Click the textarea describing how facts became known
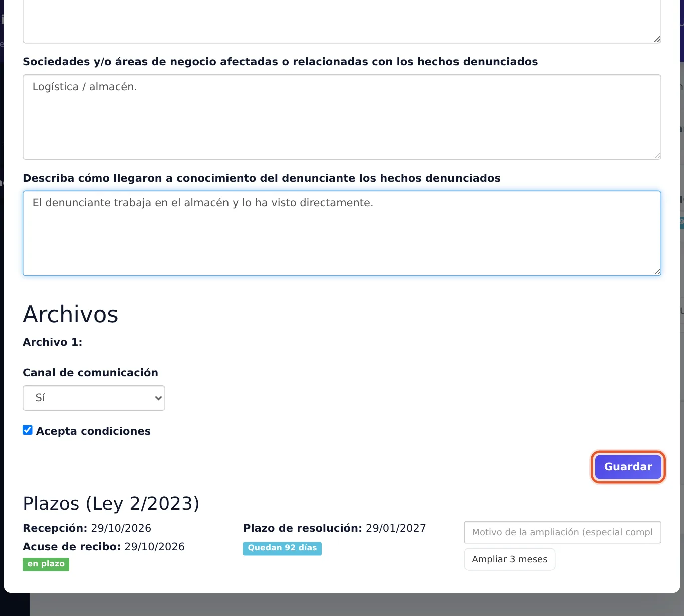 [342, 233]
